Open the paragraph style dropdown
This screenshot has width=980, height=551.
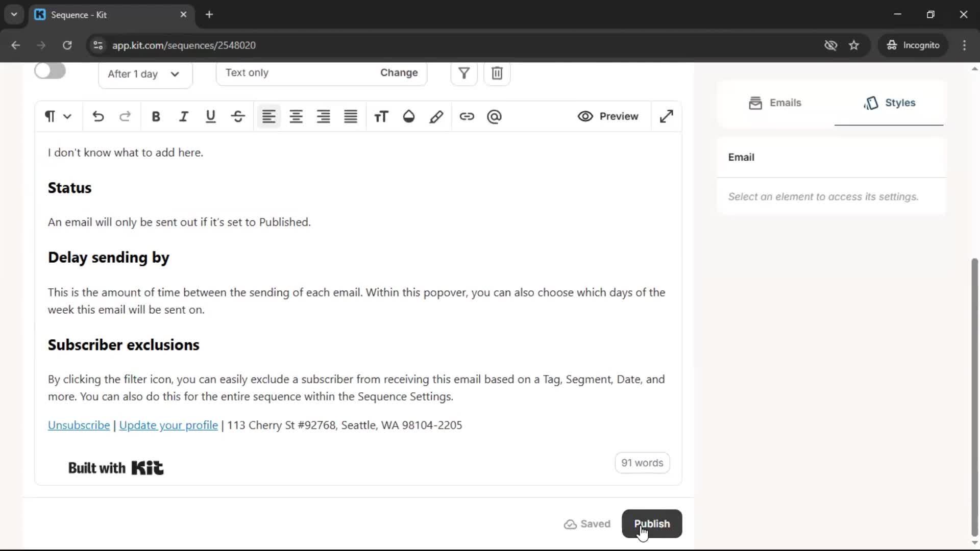[x=57, y=116]
